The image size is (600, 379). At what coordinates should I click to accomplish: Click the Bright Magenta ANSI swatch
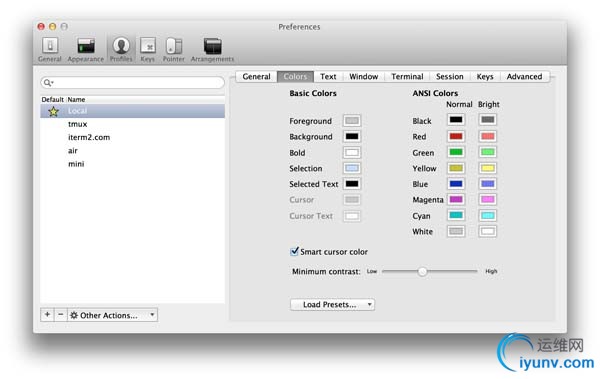coord(488,199)
